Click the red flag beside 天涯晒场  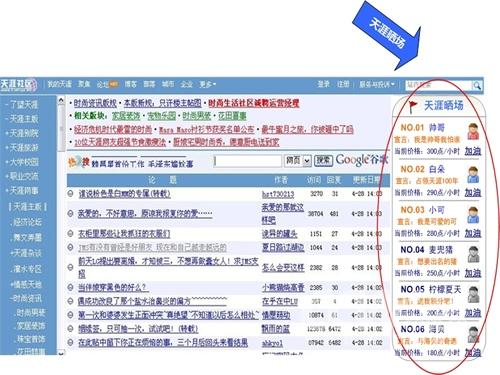[x=413, y=106]
